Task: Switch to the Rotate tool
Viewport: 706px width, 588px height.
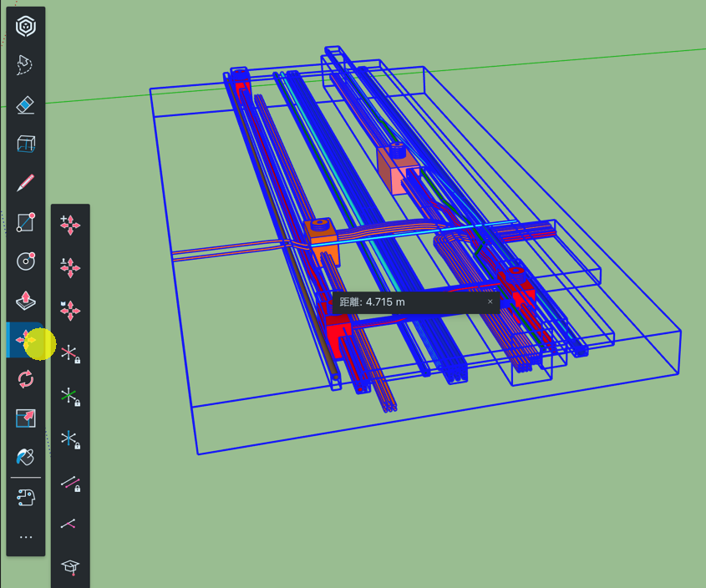Action: 26,379
